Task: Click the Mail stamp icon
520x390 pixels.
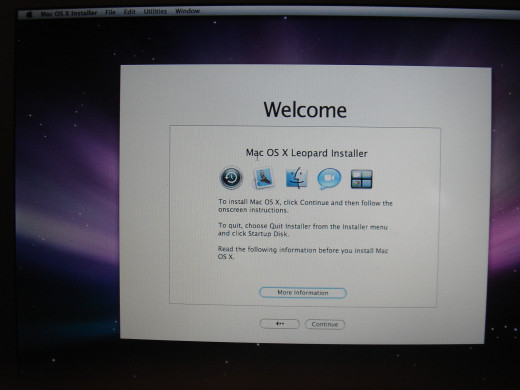Action: [x=264, y=178]
